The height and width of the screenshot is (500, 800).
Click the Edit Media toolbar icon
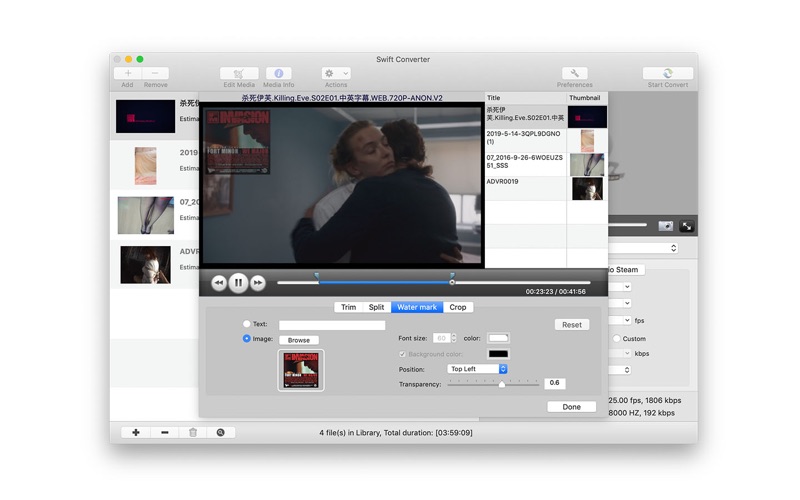(x=238, y=74)
